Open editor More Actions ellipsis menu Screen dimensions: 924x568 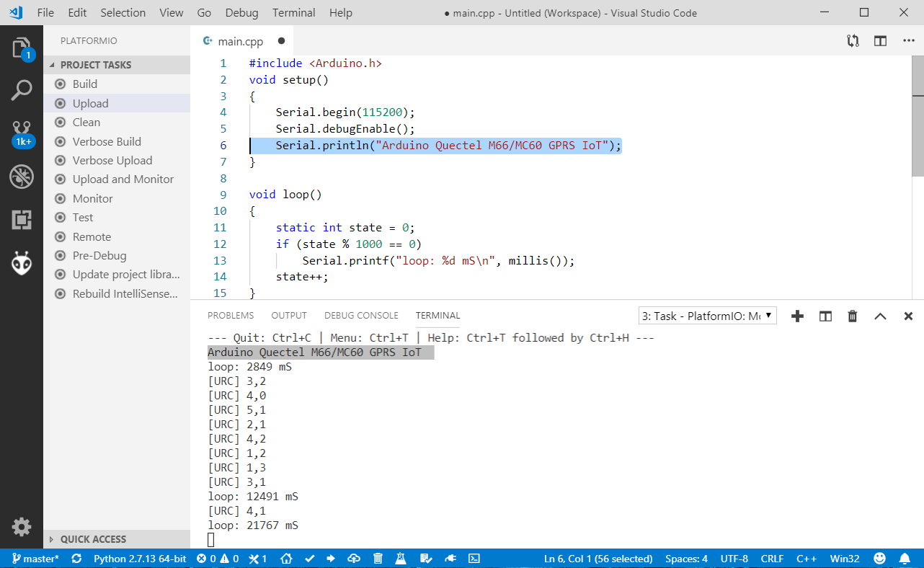coord(908,41)
